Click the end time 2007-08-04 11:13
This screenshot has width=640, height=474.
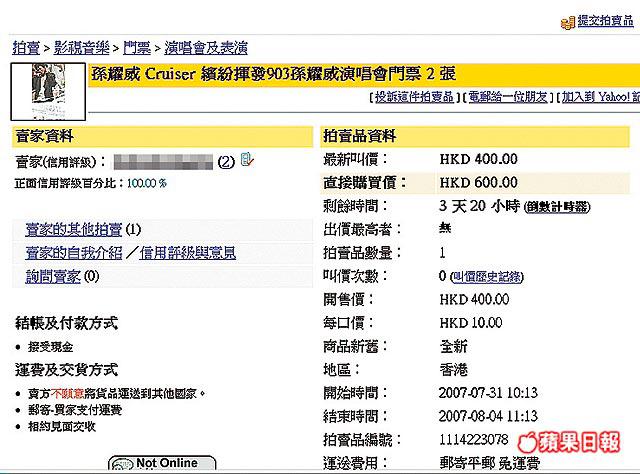click(488, 416)
